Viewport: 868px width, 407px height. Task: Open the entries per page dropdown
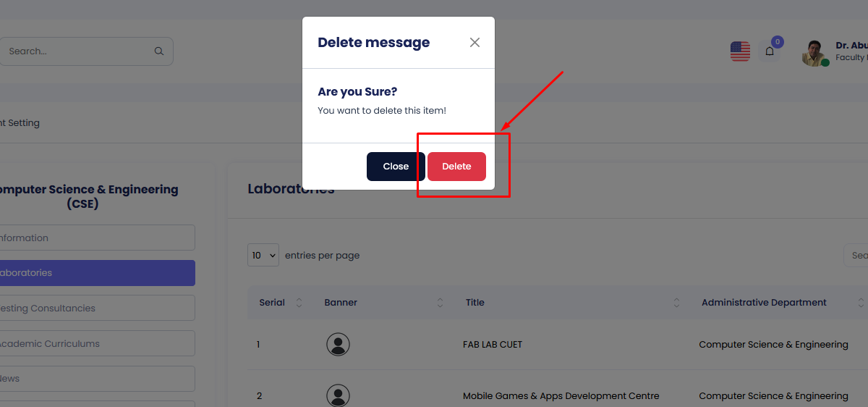tap(263, 256)
